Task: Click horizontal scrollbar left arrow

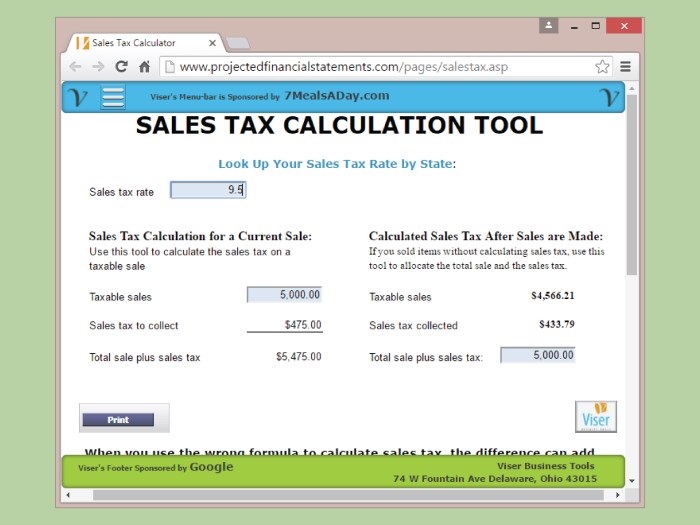Action: pos(68,495)
